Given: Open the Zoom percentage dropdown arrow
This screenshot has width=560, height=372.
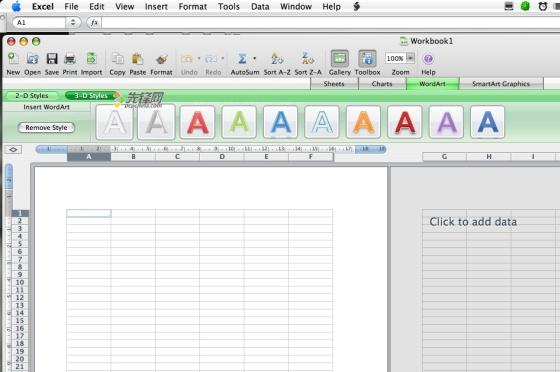Looking at the screenshot, I should pyautogui.click(x=411, y=58).
